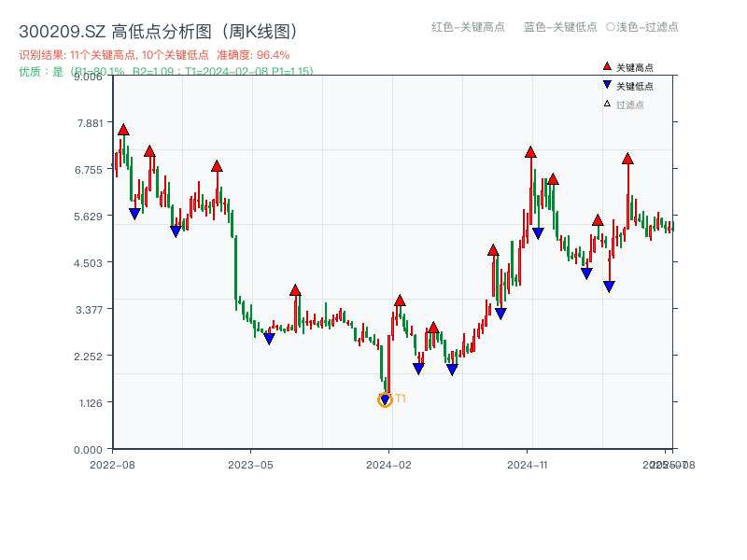The width and height of the screenshot is (747, 560).
Task: Click the orange T1 text label
Action: pyautogui.click(x=401, y=399)
